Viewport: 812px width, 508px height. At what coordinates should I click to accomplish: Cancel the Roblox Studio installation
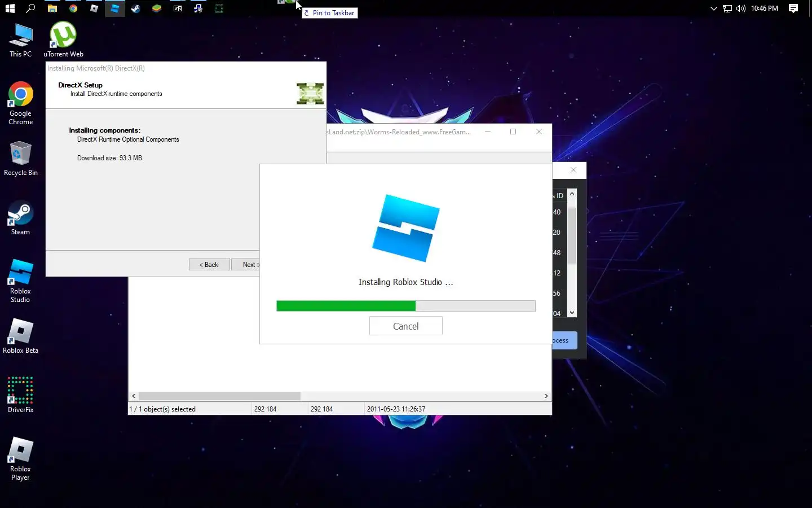click(405, 326)
